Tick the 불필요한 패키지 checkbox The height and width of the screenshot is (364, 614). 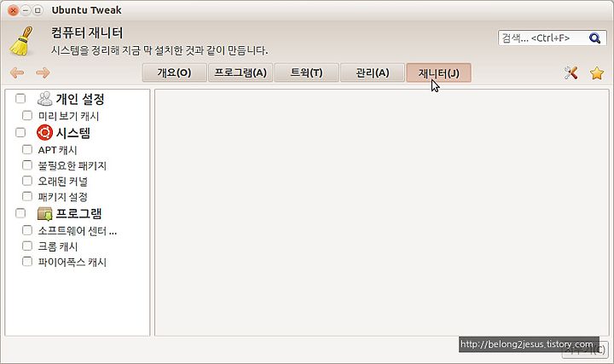(27, 165)
